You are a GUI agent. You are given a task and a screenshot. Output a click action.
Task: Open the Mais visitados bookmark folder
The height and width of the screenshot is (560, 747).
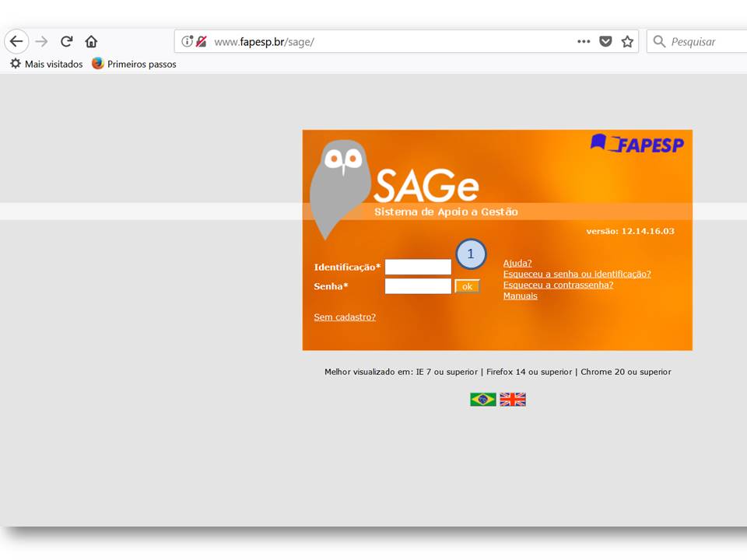(47, 64)
